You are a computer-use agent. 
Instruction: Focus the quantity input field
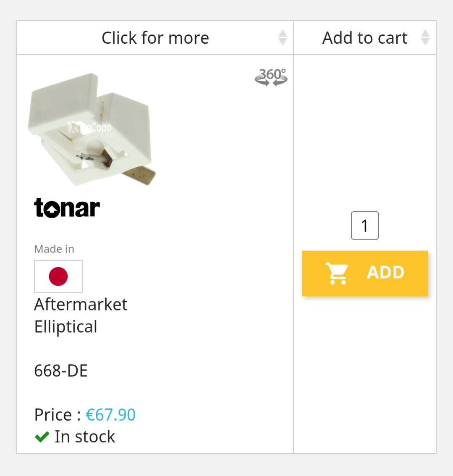365,226
